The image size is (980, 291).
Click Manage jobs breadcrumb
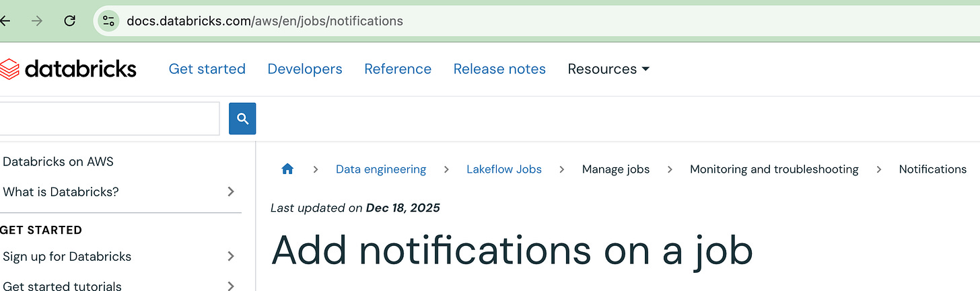coord(616,169)
